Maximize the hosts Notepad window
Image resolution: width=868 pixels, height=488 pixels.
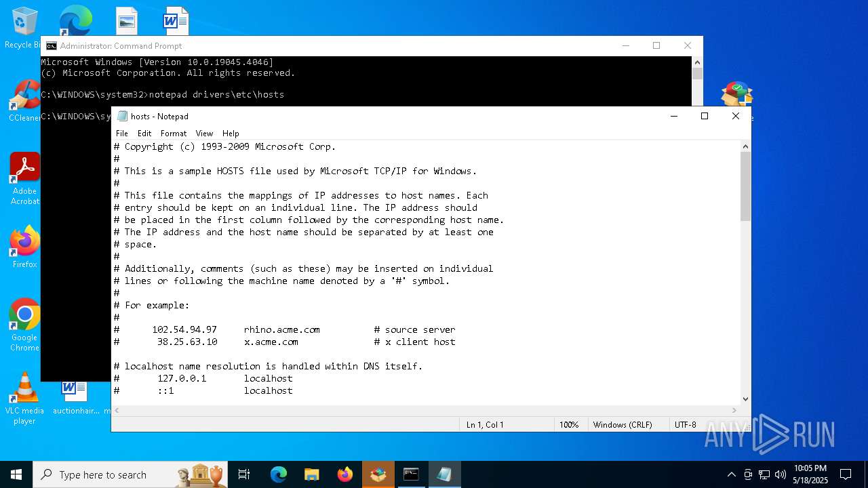click(x=705, y=116)
